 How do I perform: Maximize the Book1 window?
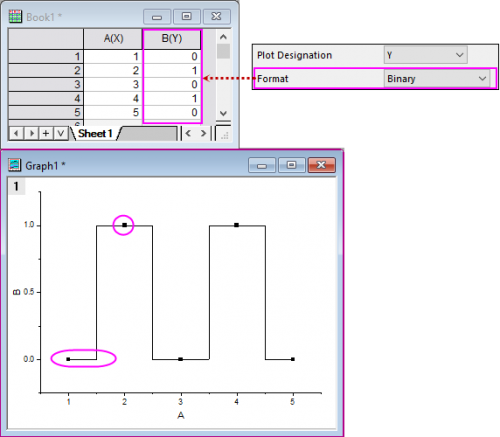187,17
